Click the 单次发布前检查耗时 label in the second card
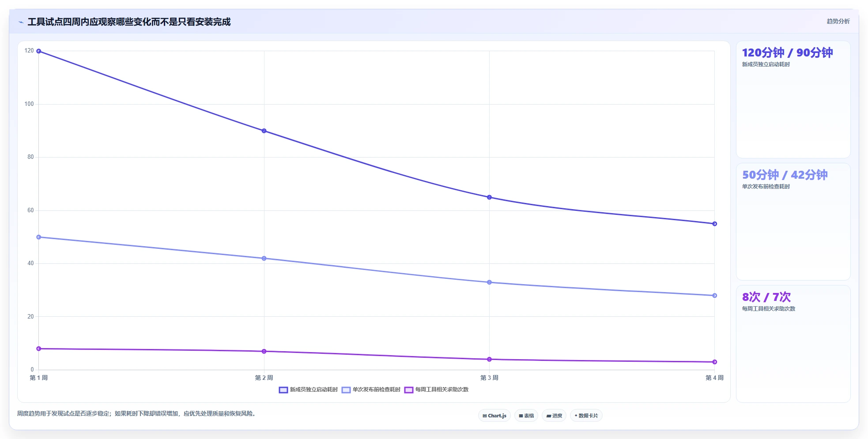The width and height of the screenshot is (868, 439). (766, 187)
